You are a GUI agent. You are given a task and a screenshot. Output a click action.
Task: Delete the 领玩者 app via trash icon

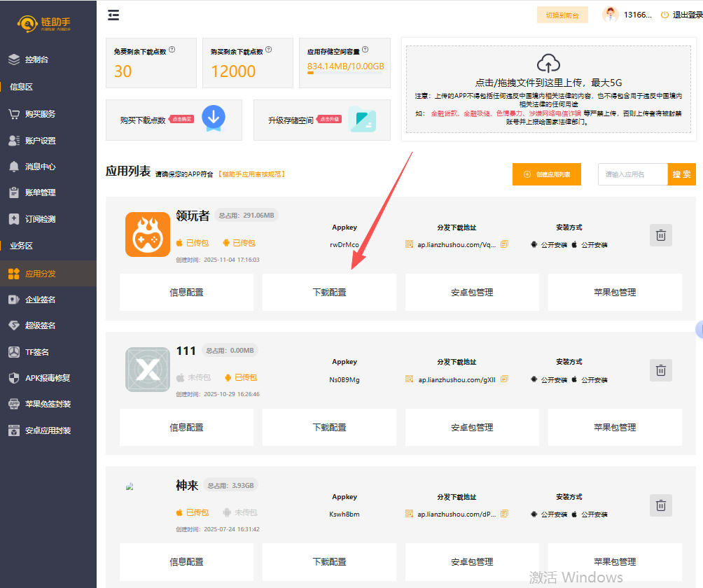[x=660, y=235]
